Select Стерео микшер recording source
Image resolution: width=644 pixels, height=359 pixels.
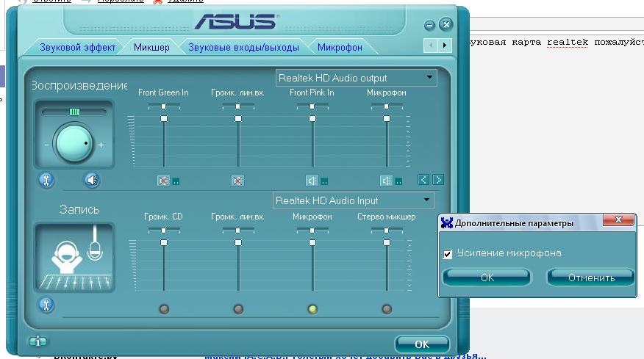[x=387, y=309]
